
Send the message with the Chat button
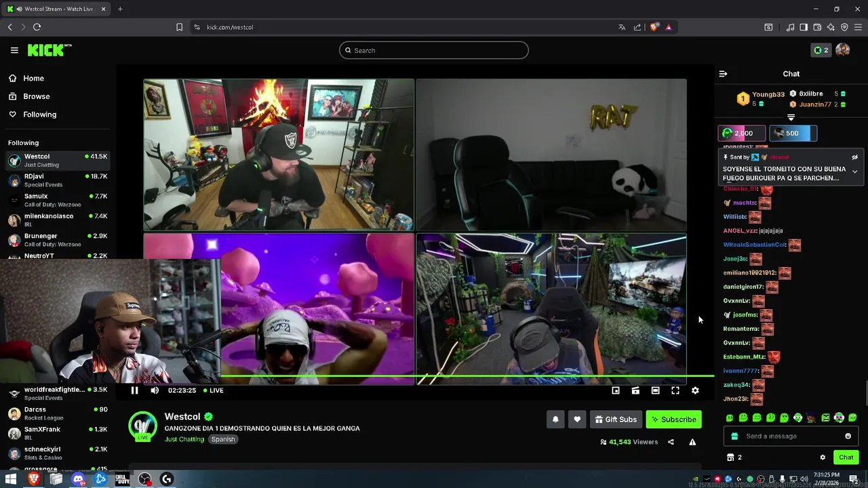click(x=846, y=457)
